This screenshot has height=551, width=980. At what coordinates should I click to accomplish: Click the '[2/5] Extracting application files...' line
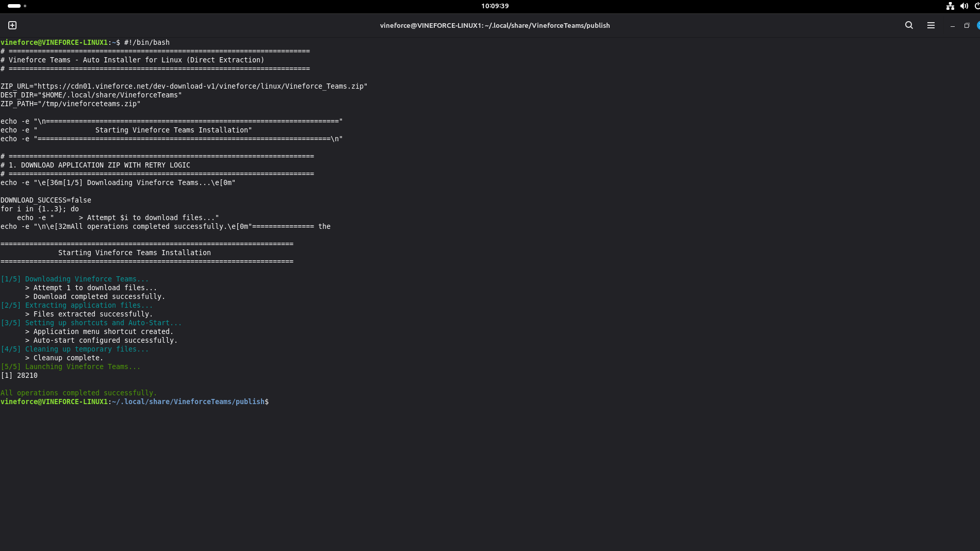tap(77, 305)
